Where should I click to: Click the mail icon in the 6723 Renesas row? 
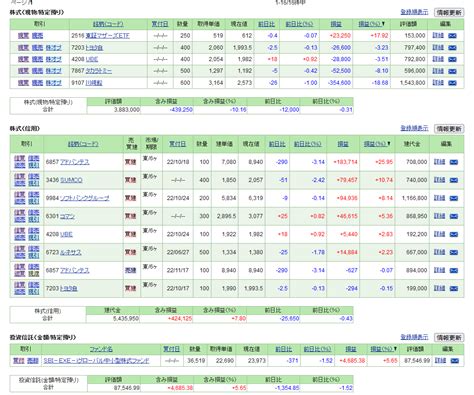(x=454, y=252)
